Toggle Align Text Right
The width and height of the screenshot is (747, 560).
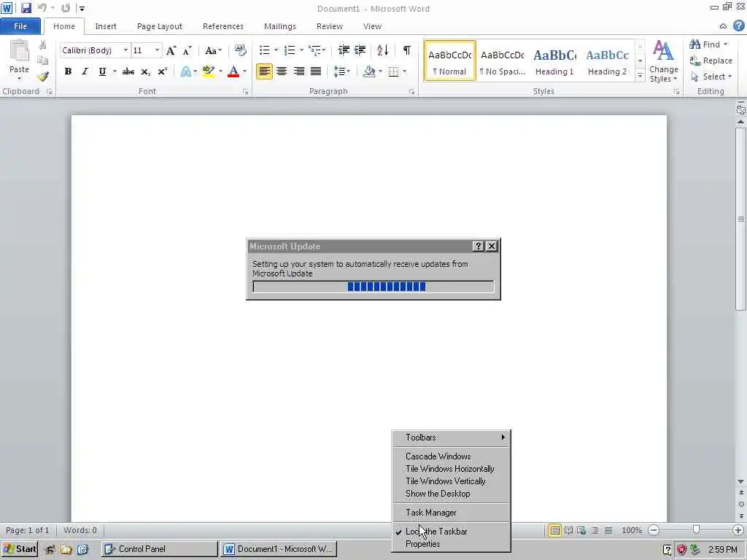click(x=298, y=71)
